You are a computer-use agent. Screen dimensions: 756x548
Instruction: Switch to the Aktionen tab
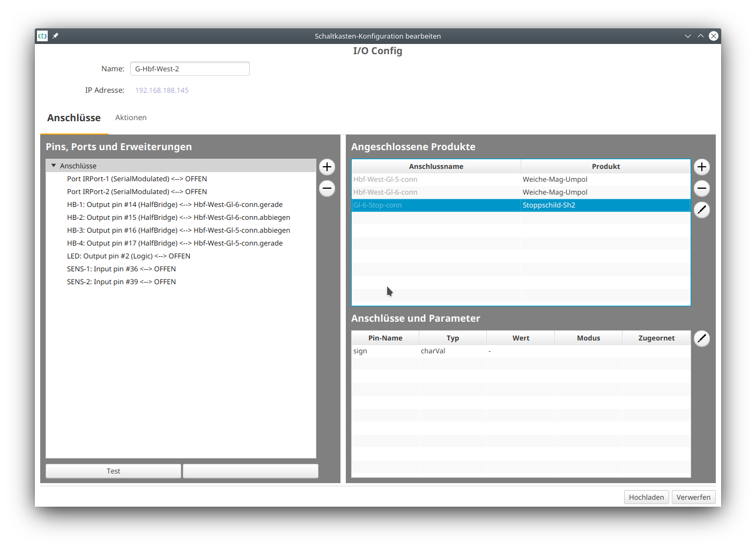click(x=131, y=117)
